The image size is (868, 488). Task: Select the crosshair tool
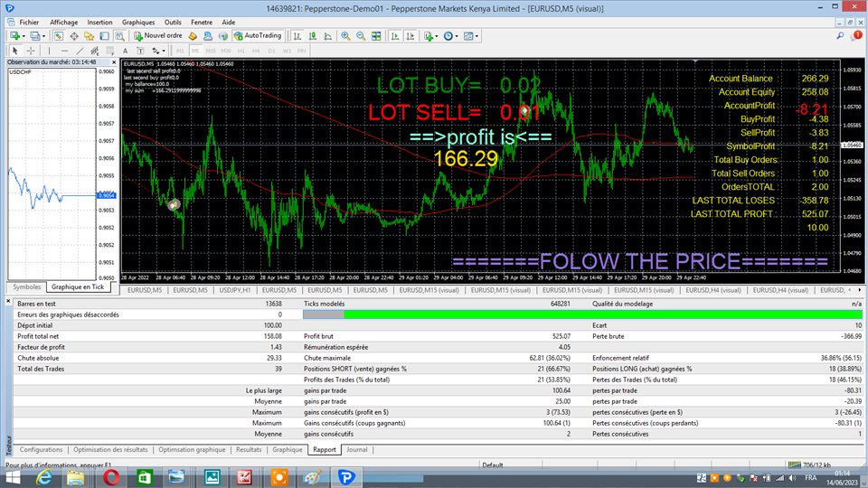pos(31,51)
